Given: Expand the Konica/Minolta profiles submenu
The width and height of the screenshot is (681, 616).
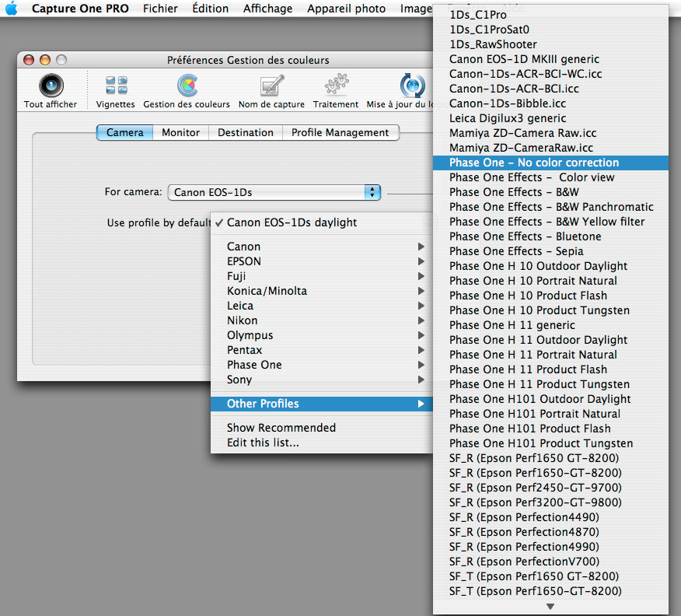Looking at the screenshot, I should click(x=322, y=291).
